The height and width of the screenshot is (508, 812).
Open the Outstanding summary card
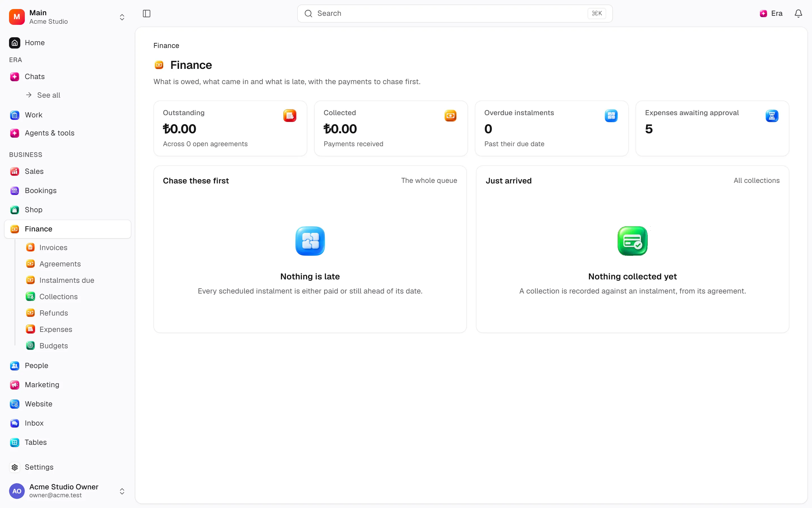(x=230, y=128)
